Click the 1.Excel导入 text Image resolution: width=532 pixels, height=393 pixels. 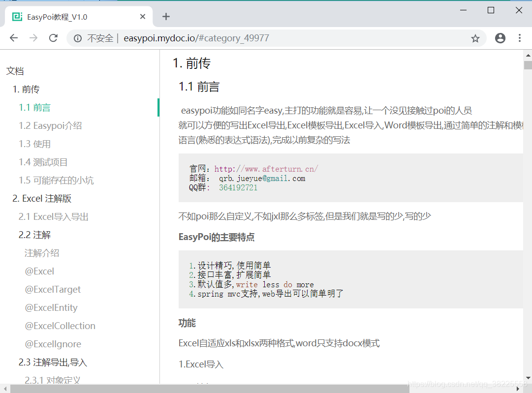[201, 364]
